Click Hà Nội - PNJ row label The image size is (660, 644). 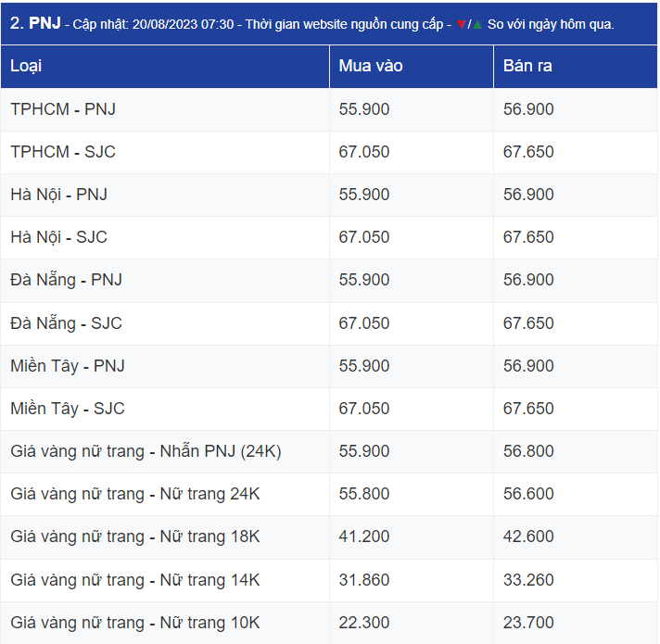tap(58, 195)
